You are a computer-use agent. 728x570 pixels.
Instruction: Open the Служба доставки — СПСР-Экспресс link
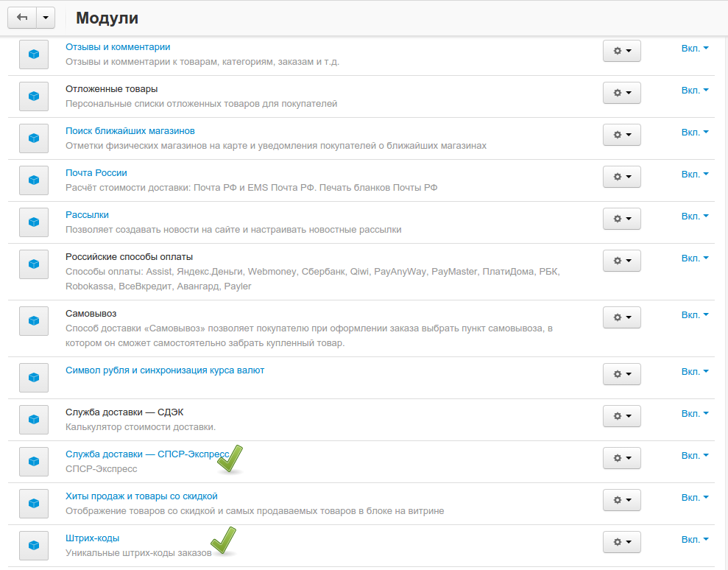point(147,454)
